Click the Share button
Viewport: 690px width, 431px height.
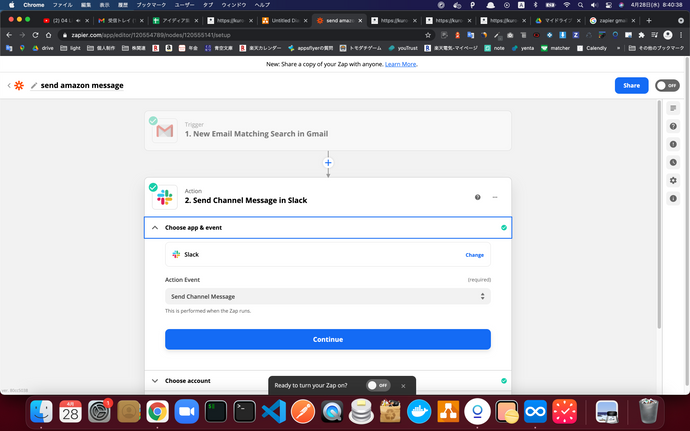pyautogui.click(x=631, y=85)
